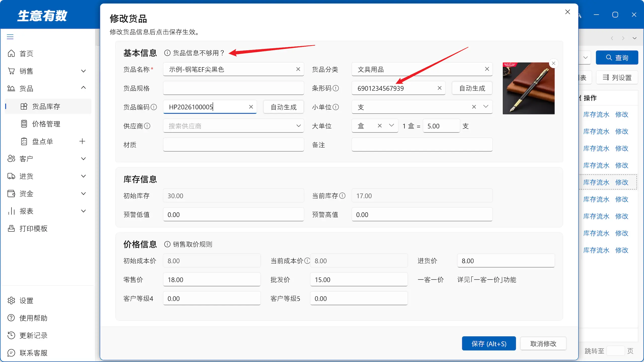Click info icon beside 当前库存
The image size is (644, 362).
(342, 196)
